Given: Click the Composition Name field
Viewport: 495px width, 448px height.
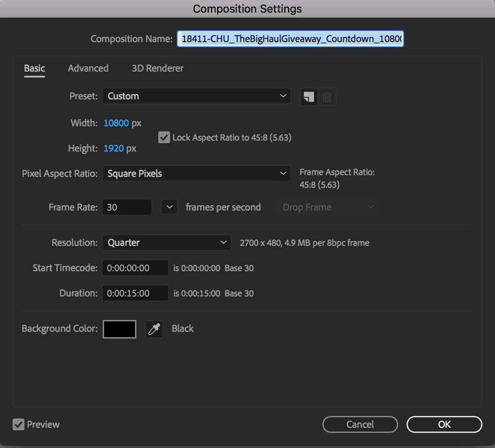Looking at the screenshot, I should [x=290, y=39].
